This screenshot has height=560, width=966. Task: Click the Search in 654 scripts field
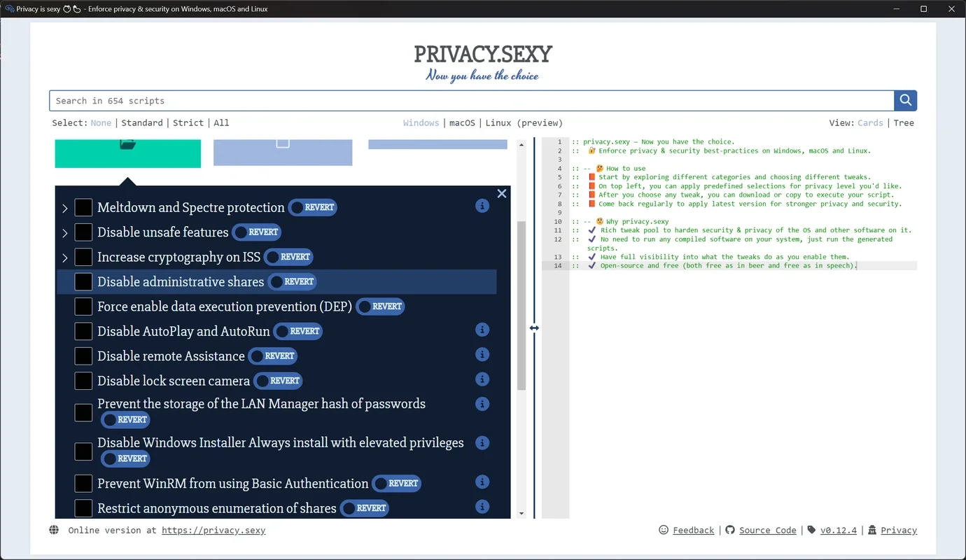tap(472, 101)
